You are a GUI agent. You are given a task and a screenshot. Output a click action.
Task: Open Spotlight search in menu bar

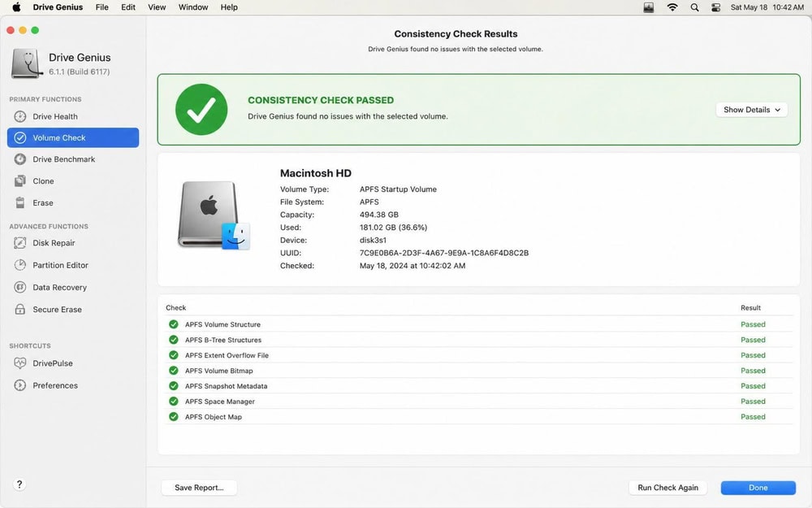(x=694, y=7)
